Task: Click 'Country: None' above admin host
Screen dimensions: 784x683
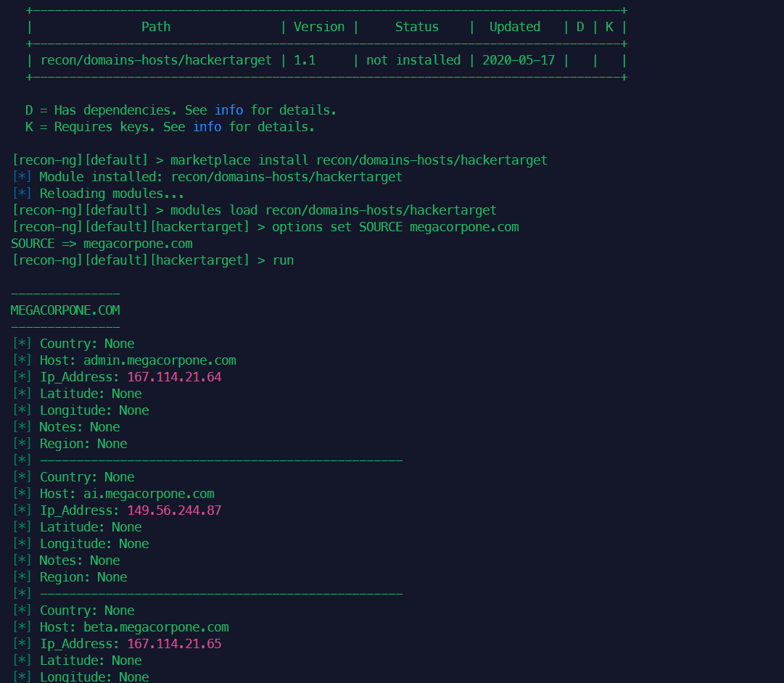Action: [87, 344]
